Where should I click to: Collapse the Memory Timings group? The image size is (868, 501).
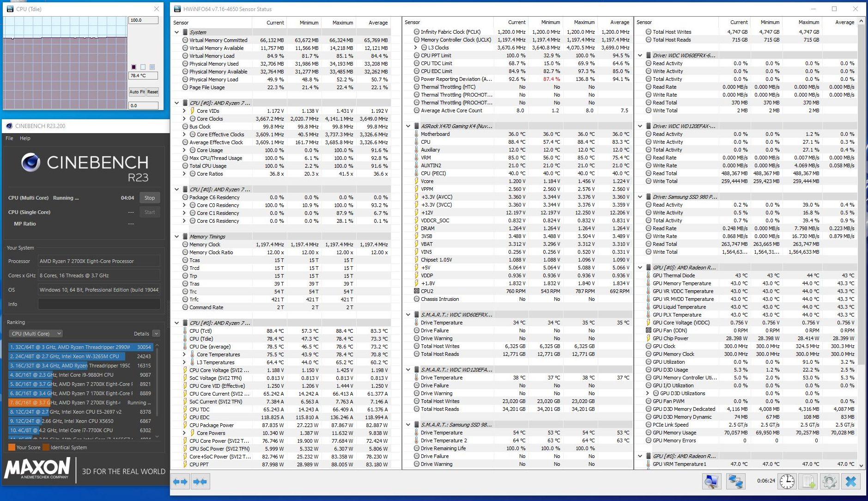tap(177, 237)
